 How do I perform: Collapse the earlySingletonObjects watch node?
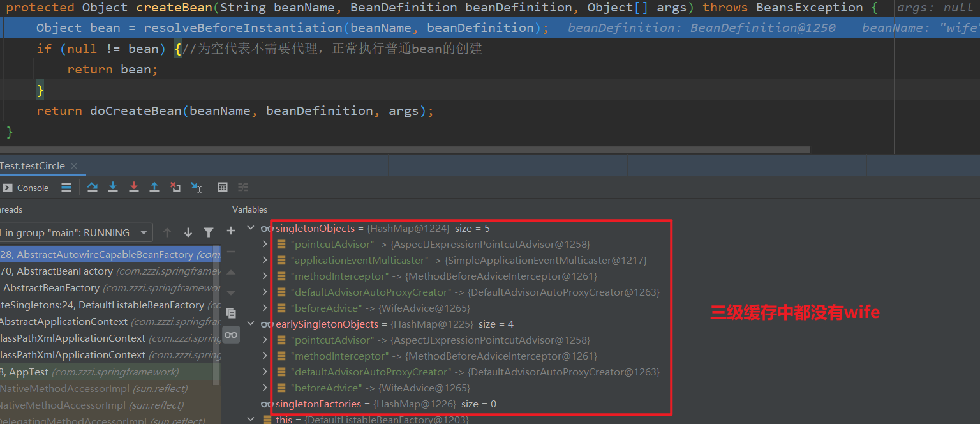point(250,324)
